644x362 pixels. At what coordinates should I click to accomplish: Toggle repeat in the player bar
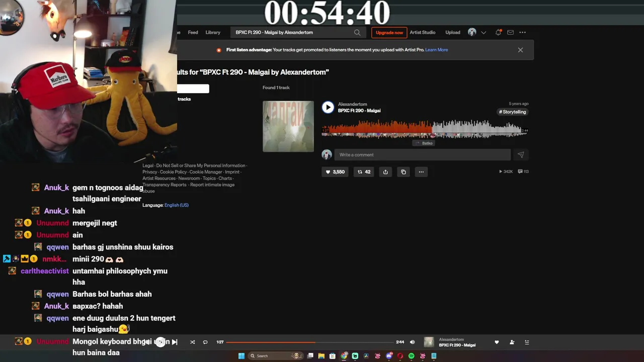click(x=205, y=342)
